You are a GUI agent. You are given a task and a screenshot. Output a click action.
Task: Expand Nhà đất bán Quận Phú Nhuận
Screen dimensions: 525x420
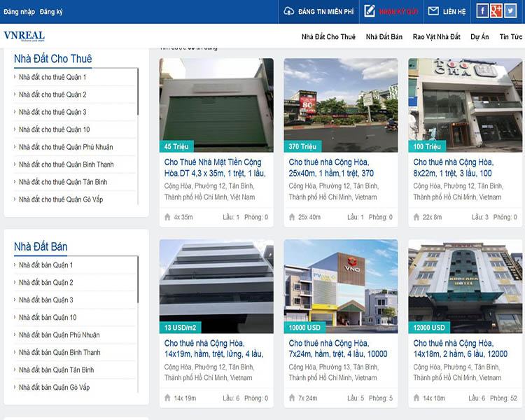pyautogui.click(x=59, y=335)
